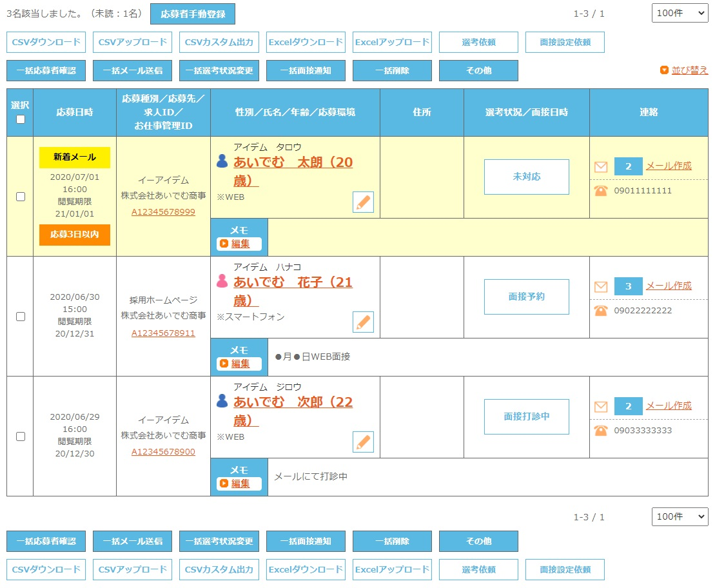Click blue person icon beside あいでむ 太朗
Viewport: 715px width, 588px height.
click(222, 161)
